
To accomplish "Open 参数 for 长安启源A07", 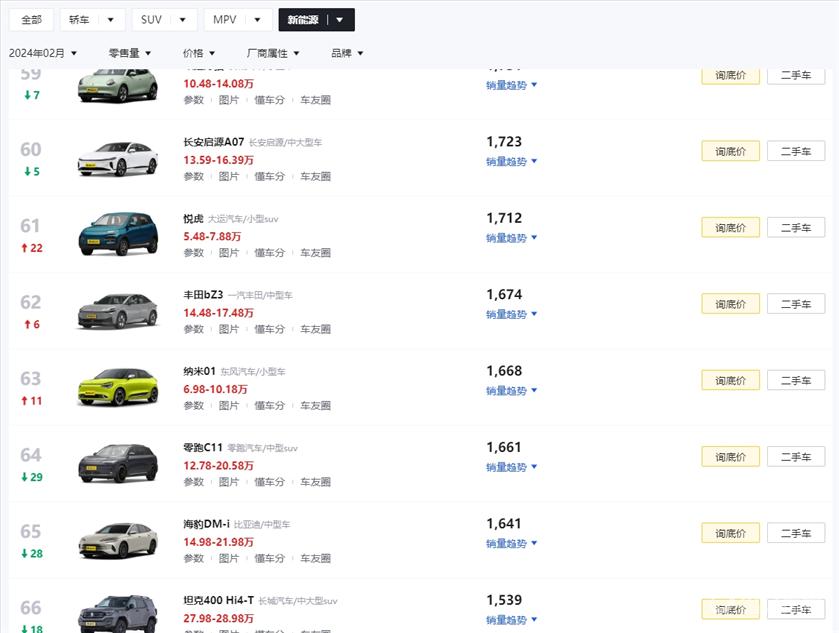I will [194, 176].
